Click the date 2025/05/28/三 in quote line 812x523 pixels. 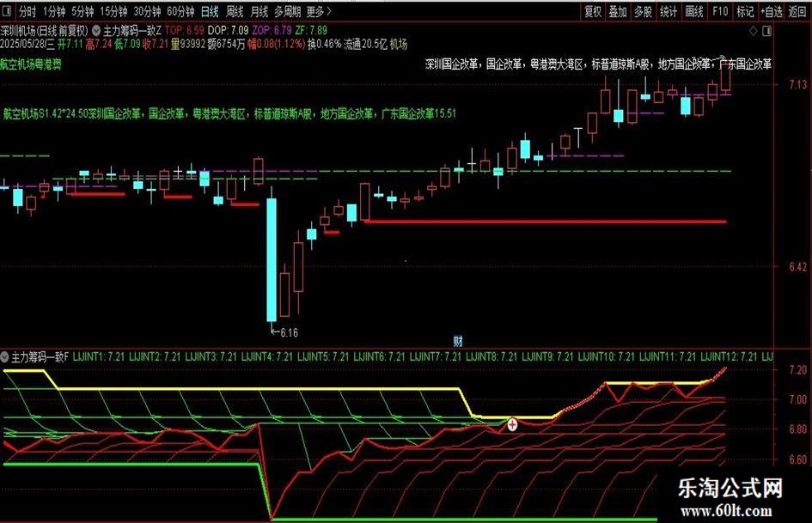tap(27, 45)
